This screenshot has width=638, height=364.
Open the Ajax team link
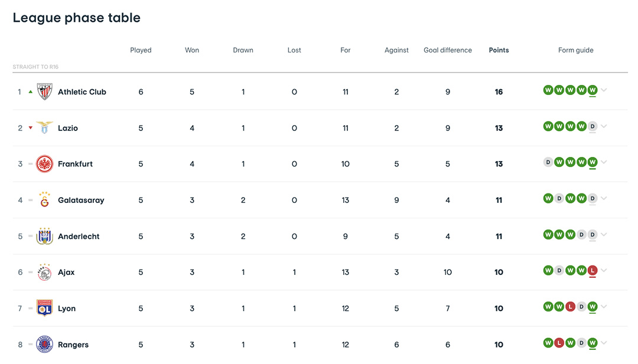click(x=66, y=272)
